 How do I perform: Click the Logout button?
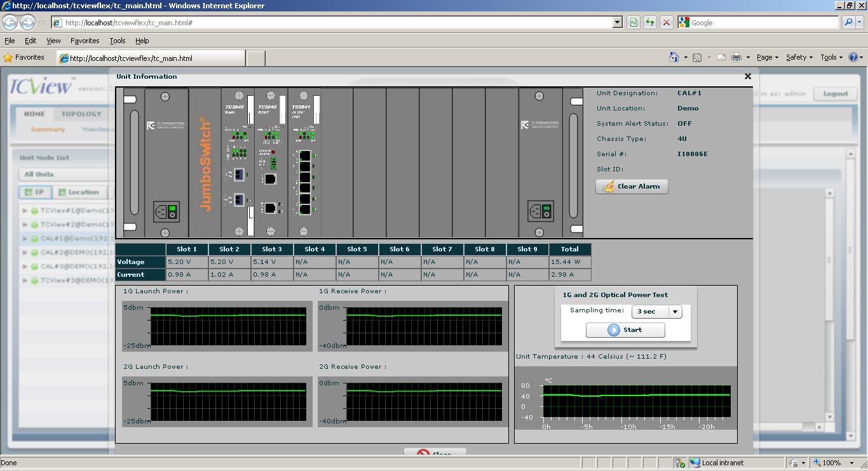pyautogui.click(x=835, y=93)
